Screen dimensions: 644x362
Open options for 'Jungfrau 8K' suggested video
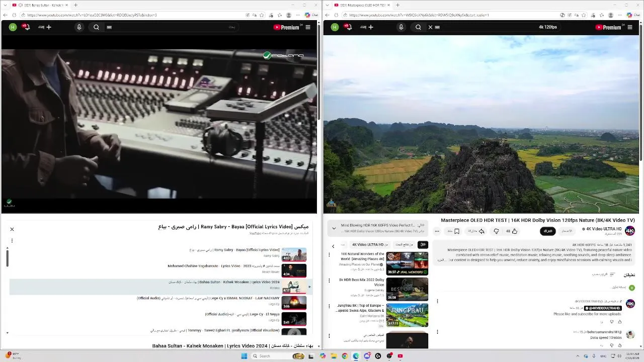point(330,306)
